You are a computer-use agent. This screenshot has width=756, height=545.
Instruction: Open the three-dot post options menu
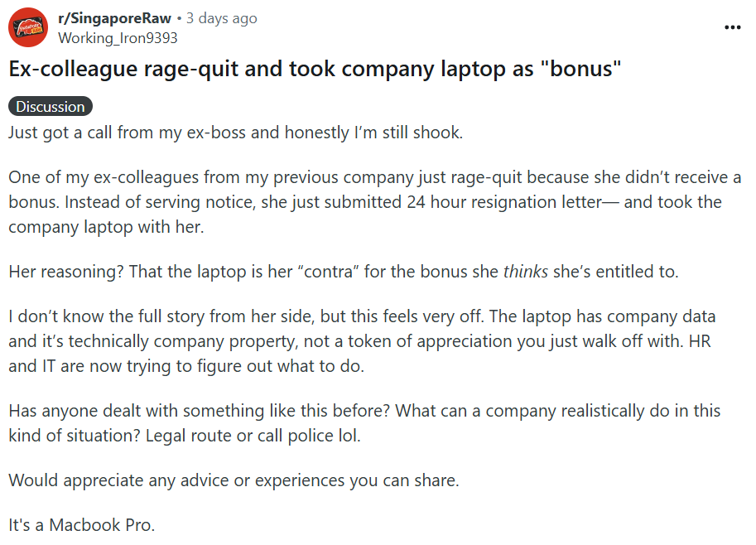[x=732, y=27]
